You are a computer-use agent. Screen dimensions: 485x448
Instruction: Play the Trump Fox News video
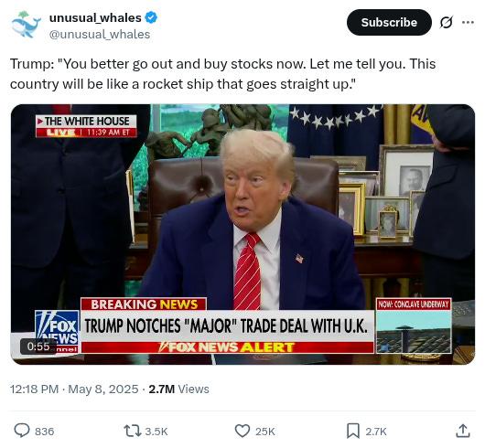[x=242, y=234]
